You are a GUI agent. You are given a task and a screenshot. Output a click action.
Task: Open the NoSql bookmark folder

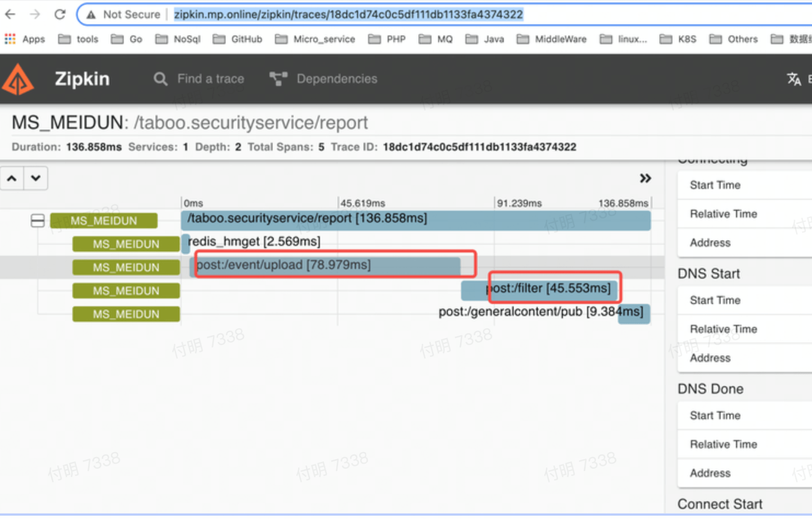178,39
